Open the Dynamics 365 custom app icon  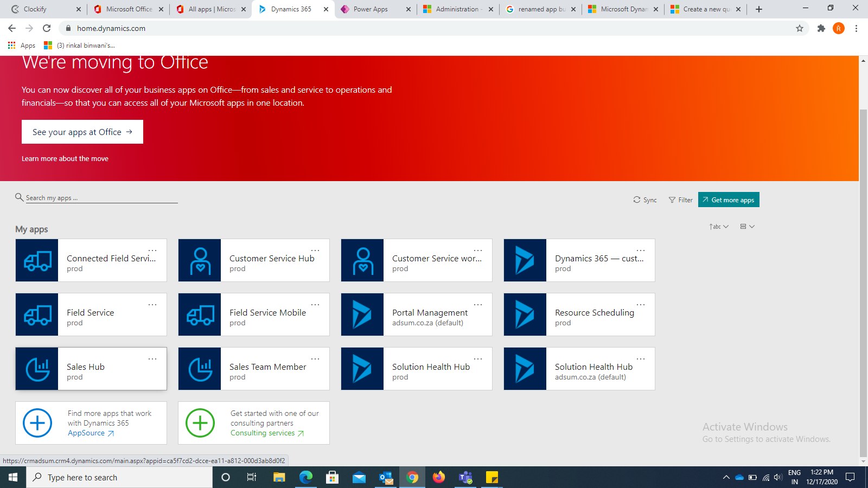point(525,260)
